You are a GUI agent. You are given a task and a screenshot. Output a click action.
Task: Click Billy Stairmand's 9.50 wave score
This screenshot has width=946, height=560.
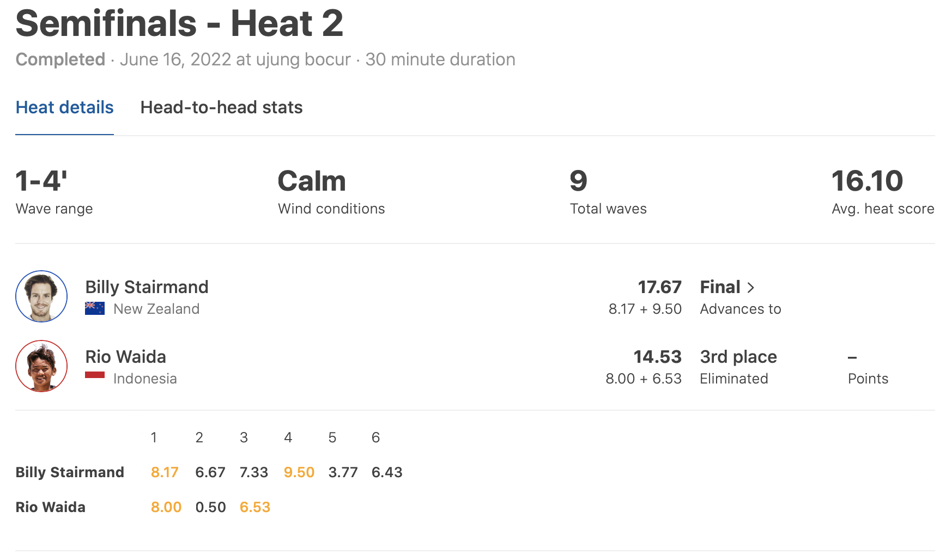point(299,472)
